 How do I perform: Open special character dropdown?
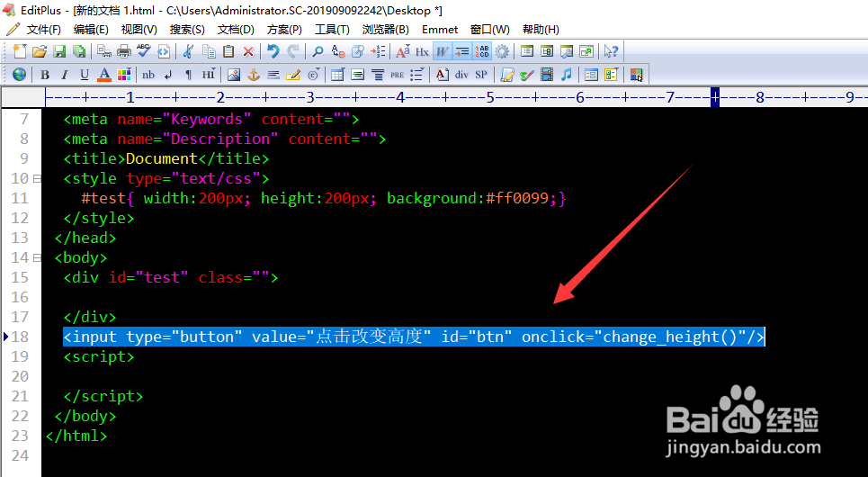tap(313, 74)
